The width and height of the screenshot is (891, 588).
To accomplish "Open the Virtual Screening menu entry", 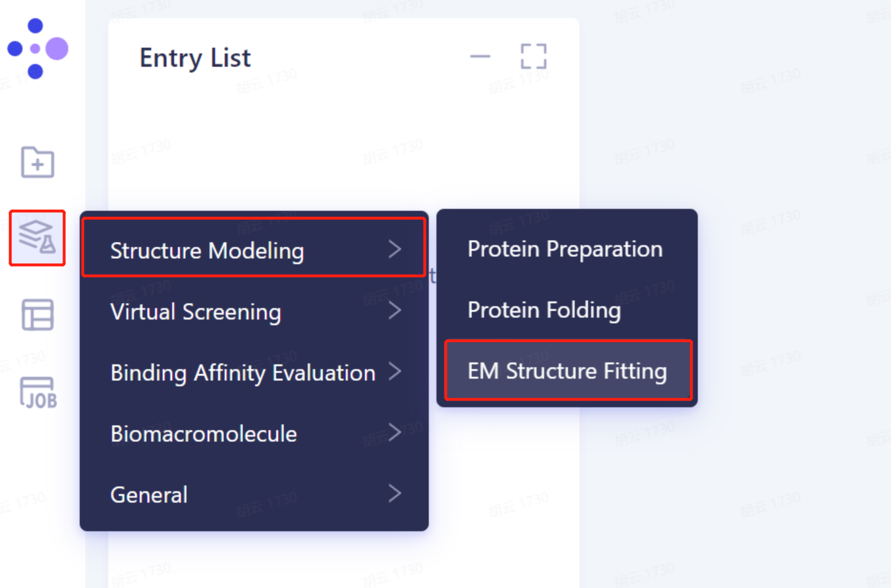I will tap(196, 310).
